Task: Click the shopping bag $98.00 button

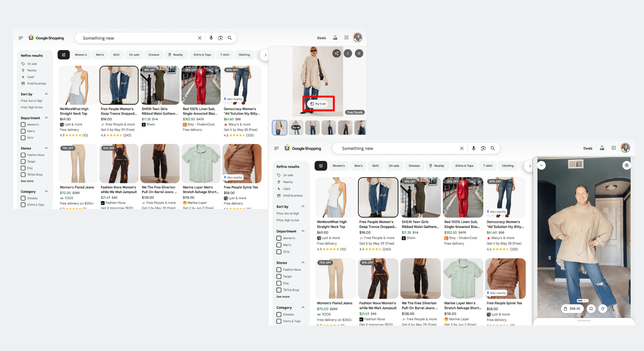Action: [x=572, y=309]
